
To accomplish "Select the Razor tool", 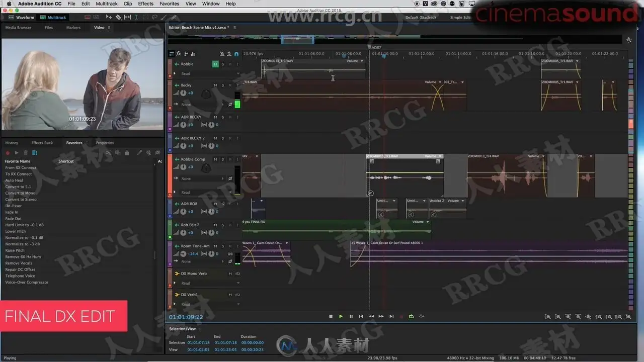I will 119,17.
